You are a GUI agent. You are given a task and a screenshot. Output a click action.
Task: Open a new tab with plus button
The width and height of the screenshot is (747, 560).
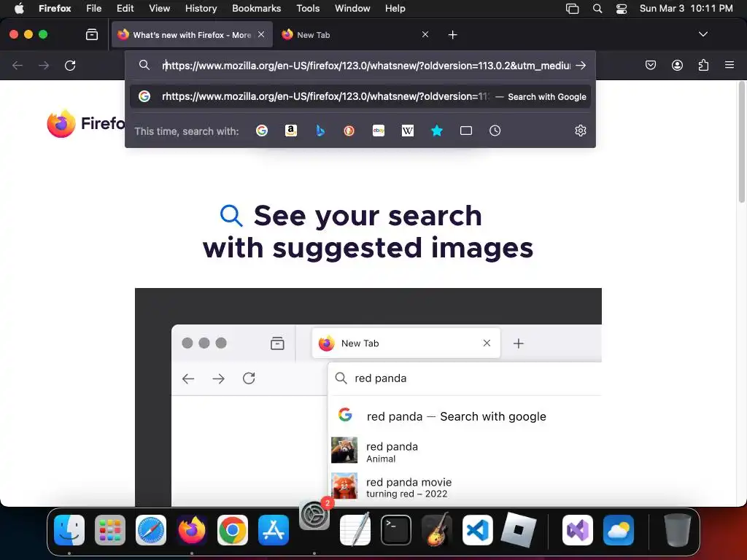coord(452,35)
